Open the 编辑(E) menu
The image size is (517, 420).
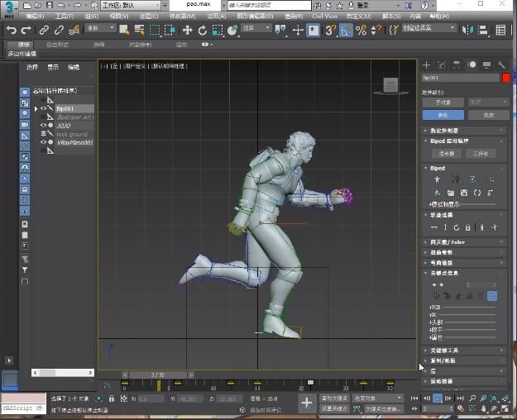pyautogui.click(x=35, y=17)
